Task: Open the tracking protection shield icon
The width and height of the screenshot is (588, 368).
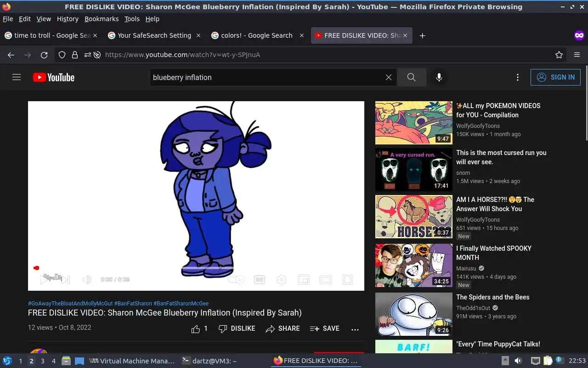Action: [62, 55]
